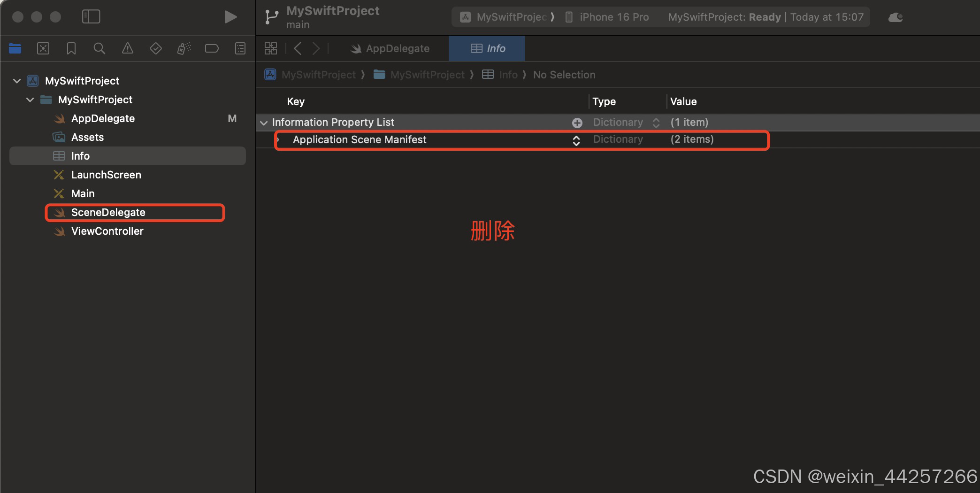This screenshot has height=493, width=980.
Task: Open the Issue navigator warning icon
Action: click(x=127, y=48)
